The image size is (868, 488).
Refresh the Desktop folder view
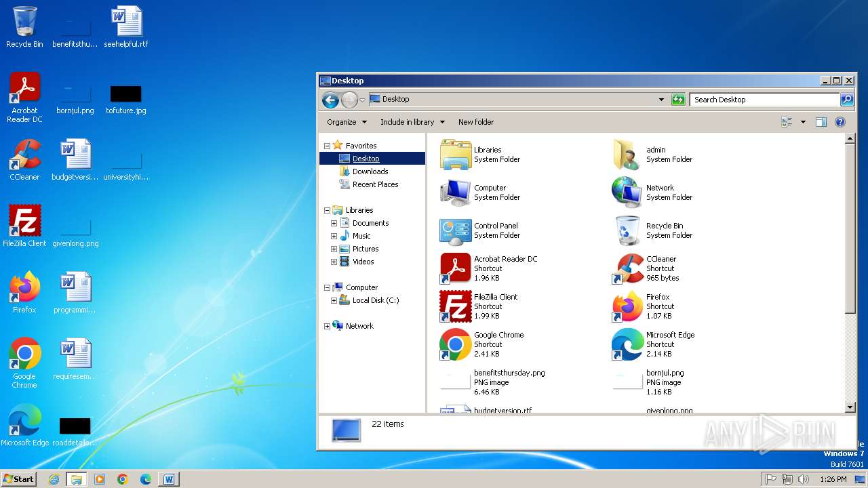(x=678, y=100)
